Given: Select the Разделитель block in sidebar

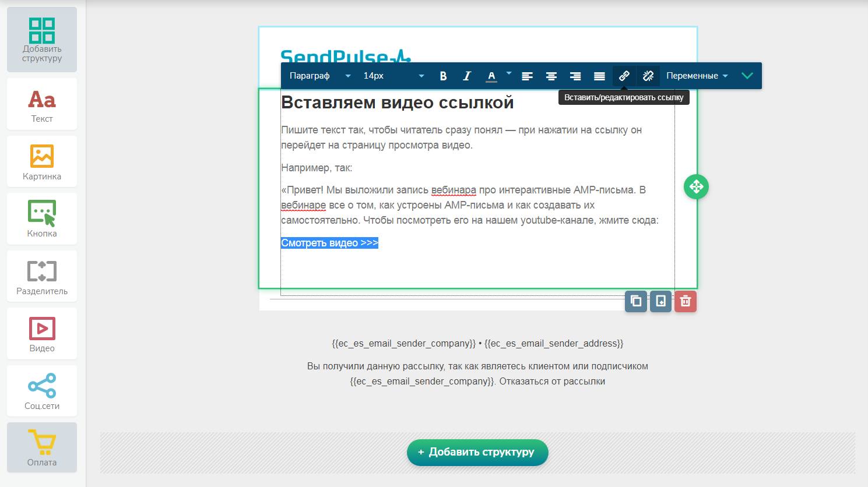Looking at the screenshot, I should (42, 276).
